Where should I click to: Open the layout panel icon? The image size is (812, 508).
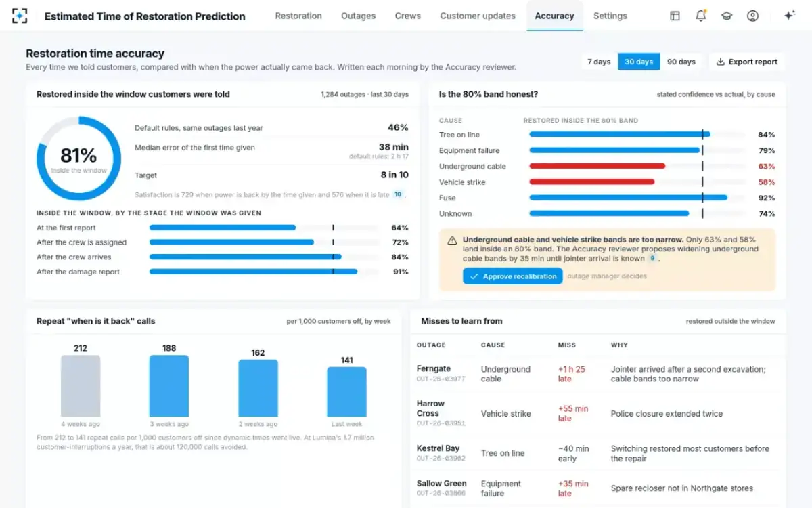[675, 16]
